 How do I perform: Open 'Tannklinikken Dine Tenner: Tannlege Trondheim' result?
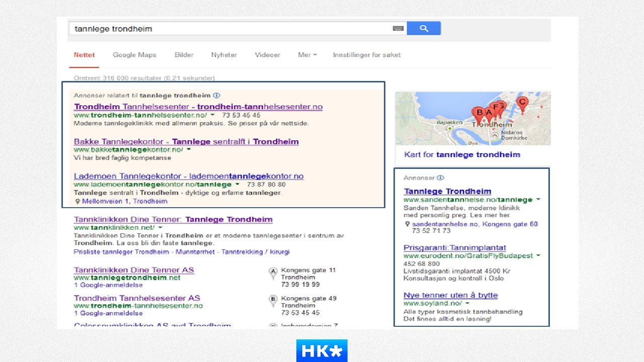pos(173,219)
